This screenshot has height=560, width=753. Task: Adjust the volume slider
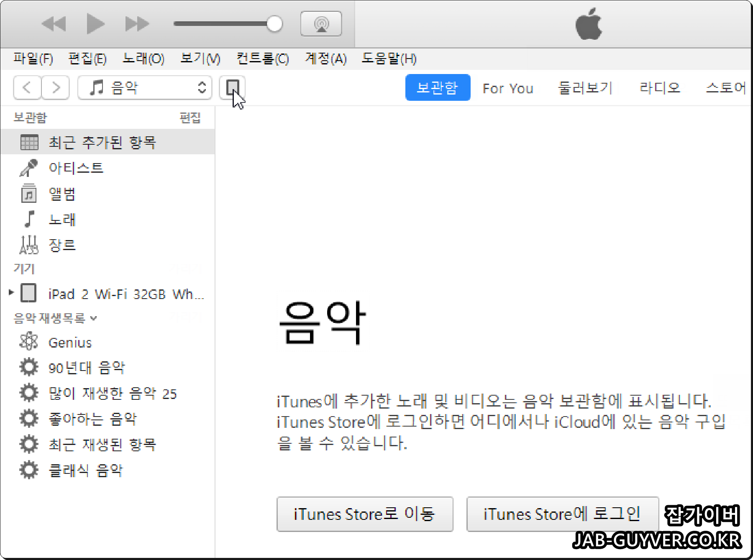[274, 24]
